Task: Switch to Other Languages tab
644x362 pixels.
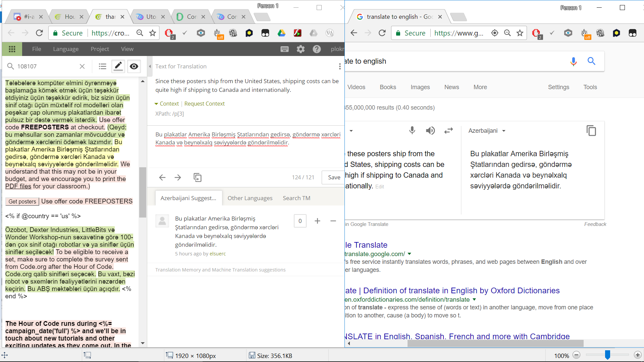Action: pos(250,198)
